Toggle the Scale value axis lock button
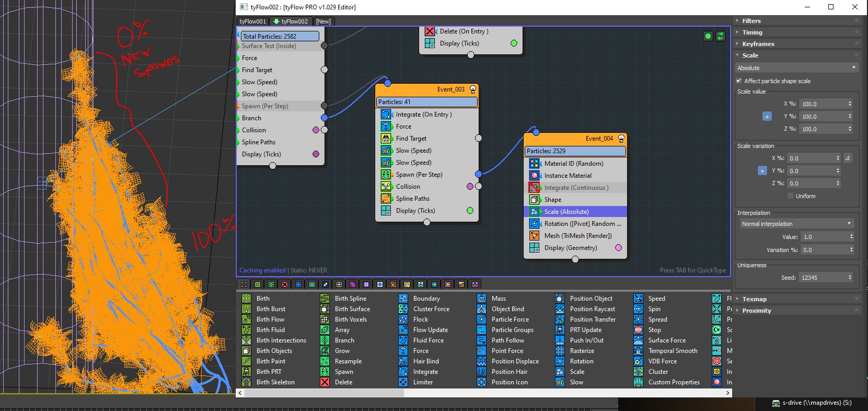The image size is (868, 411). point(767,117)
